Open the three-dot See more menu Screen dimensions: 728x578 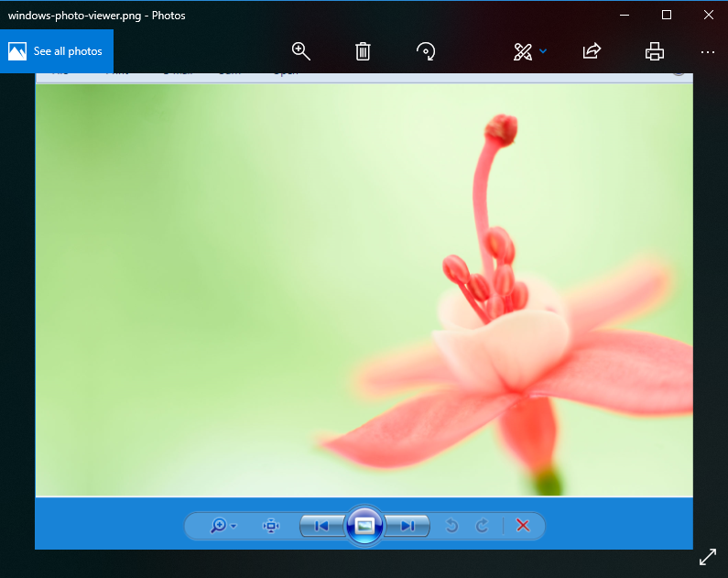coord(707,52)
